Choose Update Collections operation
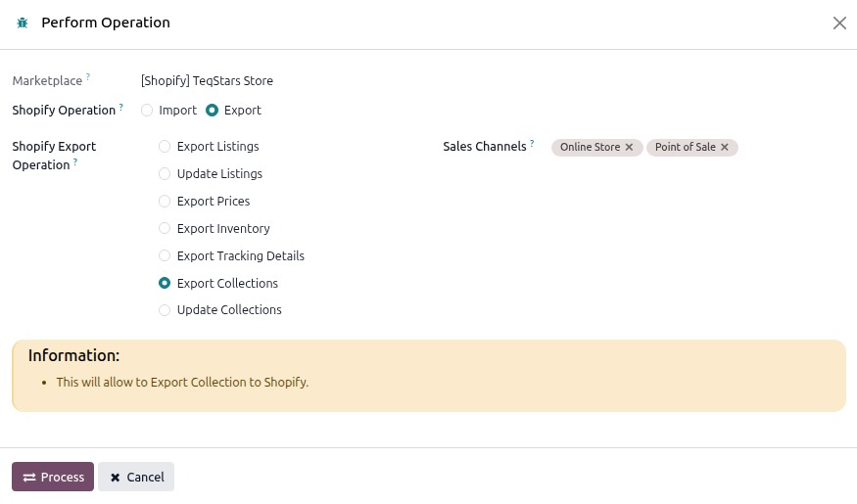 tap(165, 310)
